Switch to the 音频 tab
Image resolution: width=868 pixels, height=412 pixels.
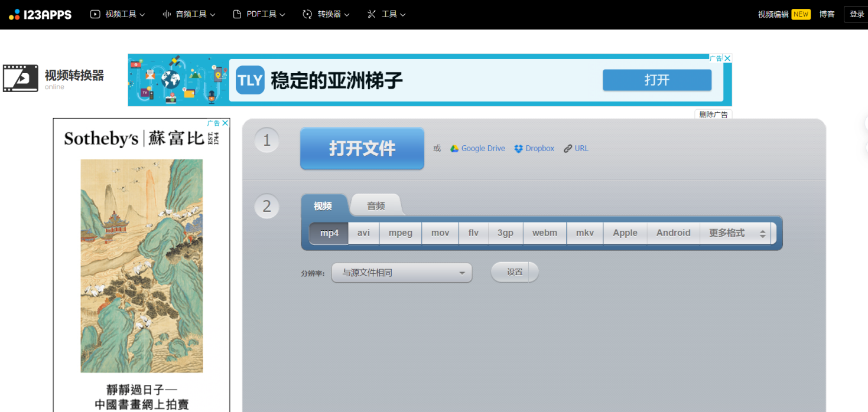(376, 205)
